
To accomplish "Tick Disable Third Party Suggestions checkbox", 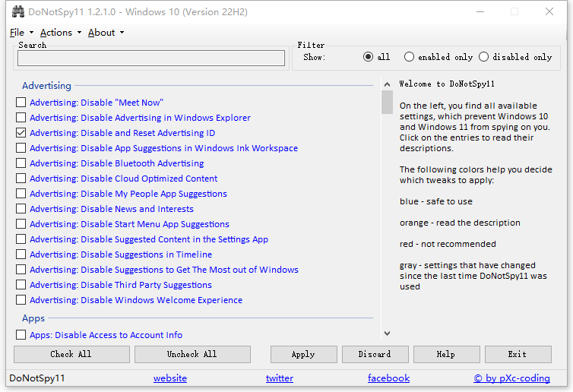I will (21, 284).
